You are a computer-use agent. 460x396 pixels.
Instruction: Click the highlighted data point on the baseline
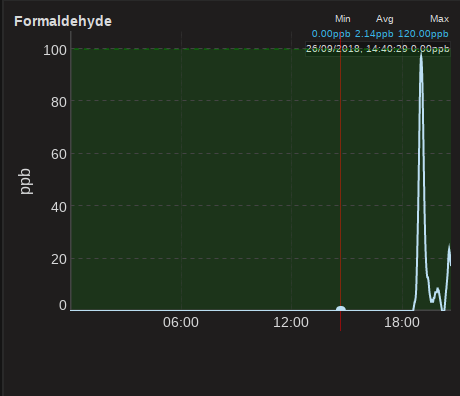pos(341,308)
